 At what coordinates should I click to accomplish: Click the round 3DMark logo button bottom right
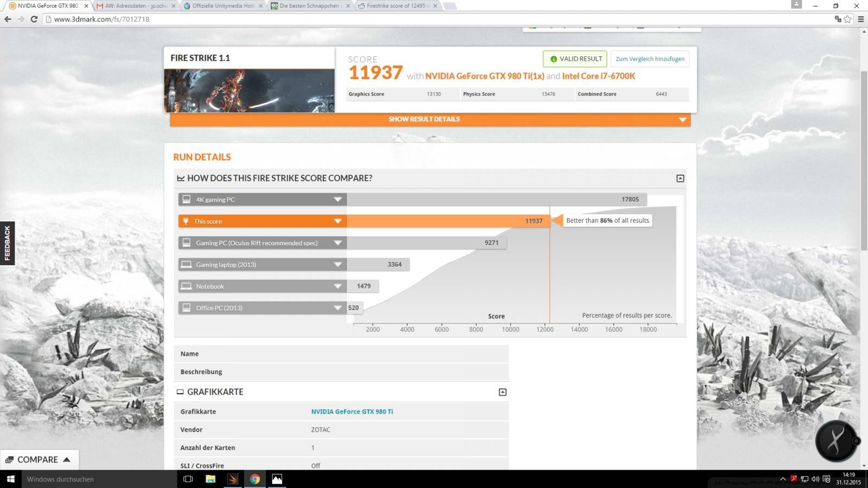(836, 441)
